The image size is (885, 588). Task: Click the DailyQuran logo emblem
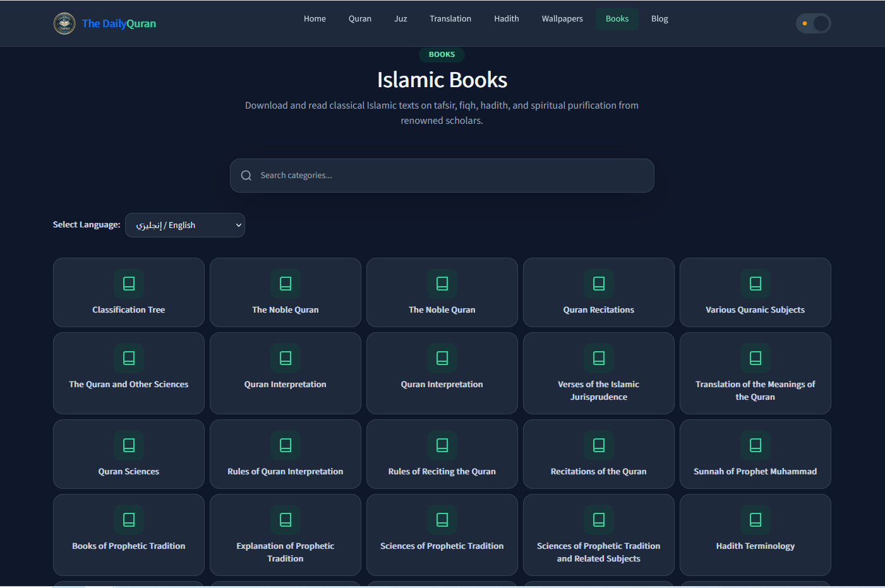(x=64, y=23)
